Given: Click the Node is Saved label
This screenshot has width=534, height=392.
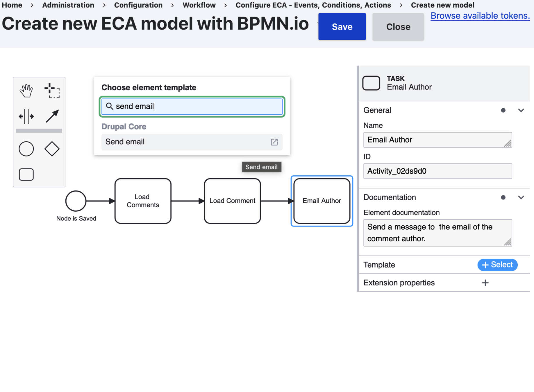Looking at the screenshot, I should 76,218.
